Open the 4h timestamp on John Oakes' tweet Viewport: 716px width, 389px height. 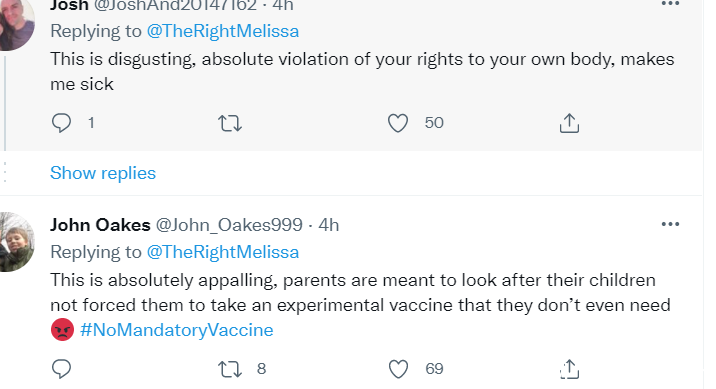329,225
